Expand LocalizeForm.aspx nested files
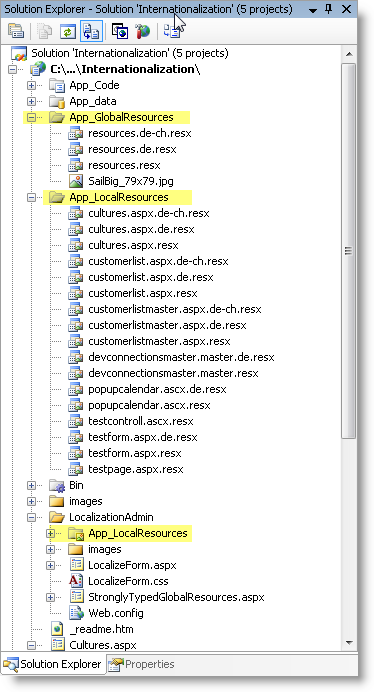This screenshot has height=692, width=374. 50,565
